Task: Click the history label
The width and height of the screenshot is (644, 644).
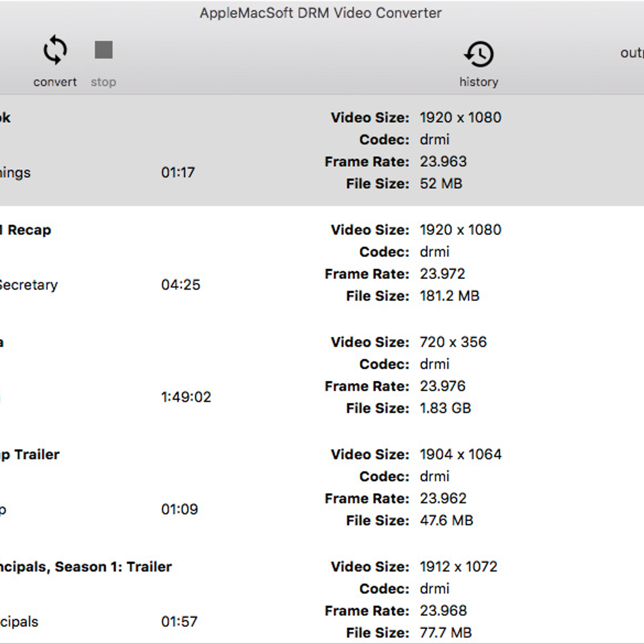Action: tap(479, 82)
